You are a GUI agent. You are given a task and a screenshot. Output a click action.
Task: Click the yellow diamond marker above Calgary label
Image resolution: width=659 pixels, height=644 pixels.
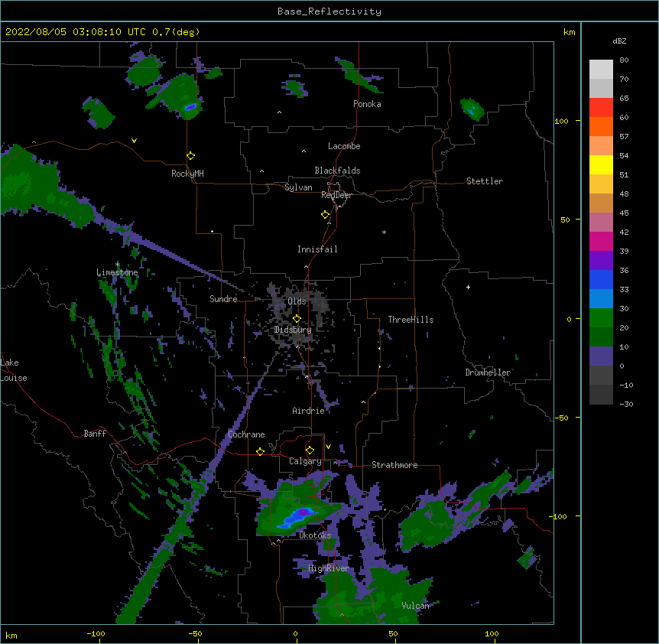click(x=310, y=450)
